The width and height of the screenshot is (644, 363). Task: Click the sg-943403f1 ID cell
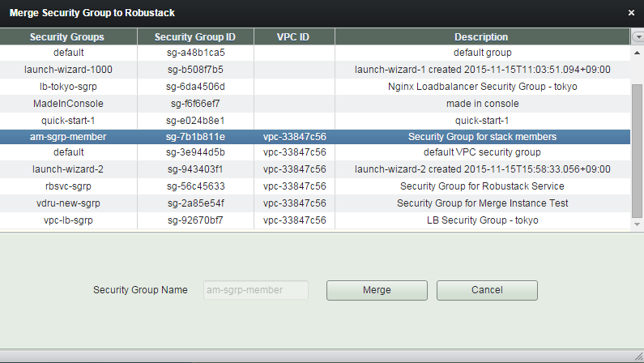tap(195, 169)
